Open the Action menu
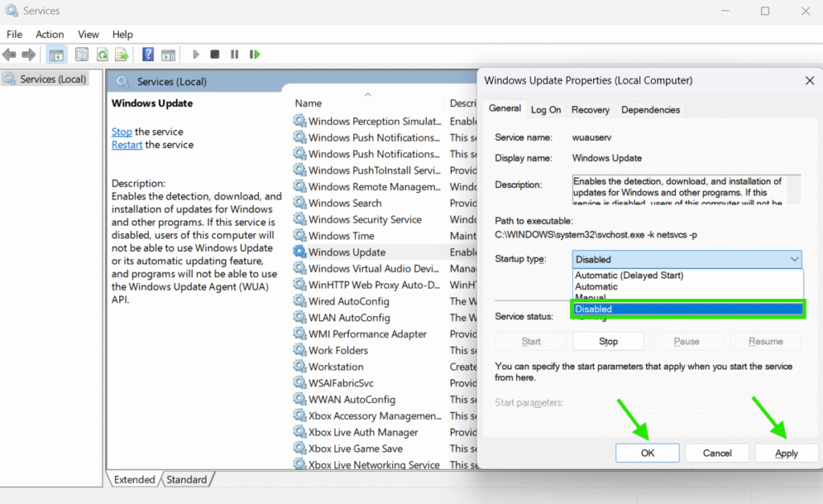 click(x=50, y=35)
